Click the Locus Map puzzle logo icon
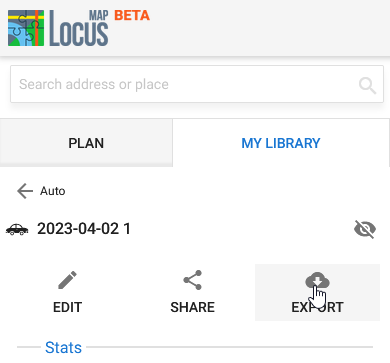 pyautogui.click(x=26, y=28)
